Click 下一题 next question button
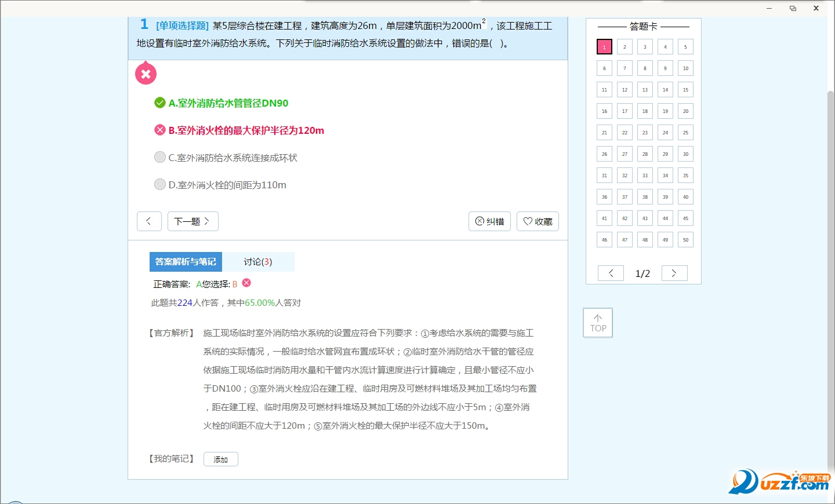 click(x=193, y=221)
